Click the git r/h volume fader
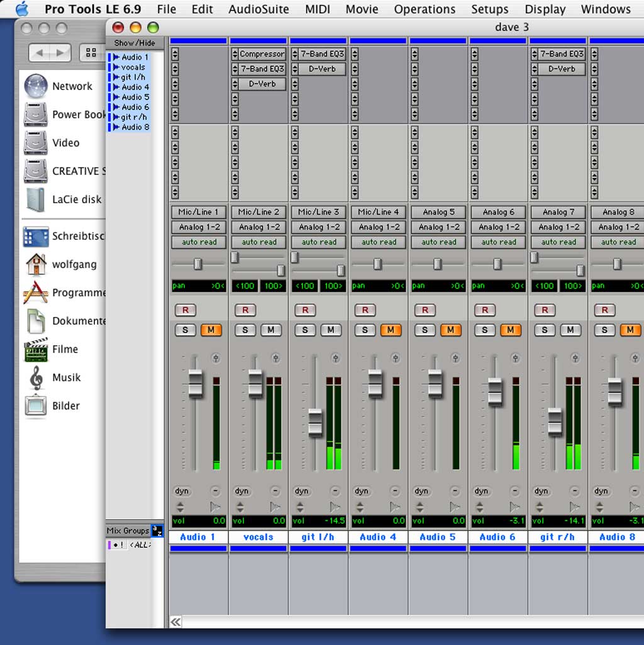The width and height of the screenshot is (644, 645). [555, 422]
